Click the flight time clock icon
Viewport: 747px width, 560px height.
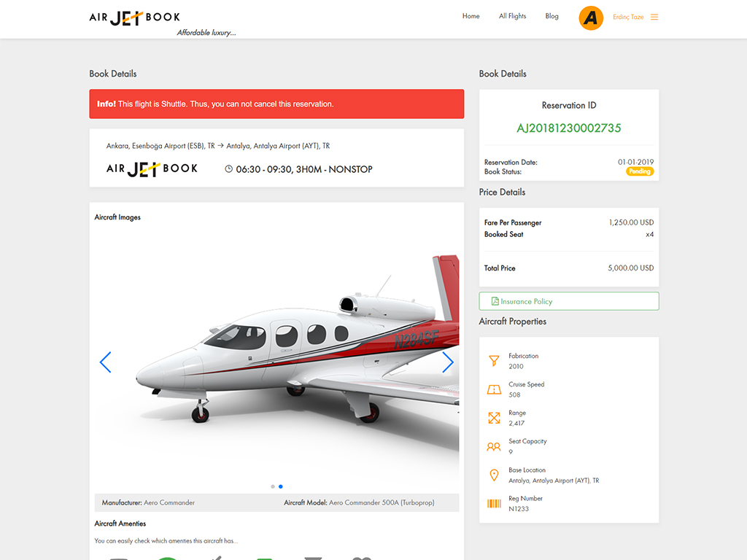click(x=228, y=169)
